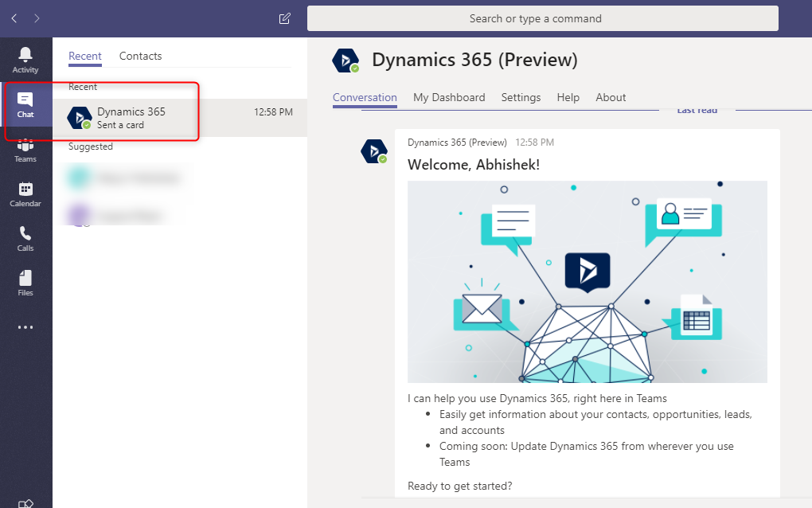This screenshot has height=508, width=812.
Task: Click the message sender's Dynamics 365 avatar
Action: click(374, 151)
